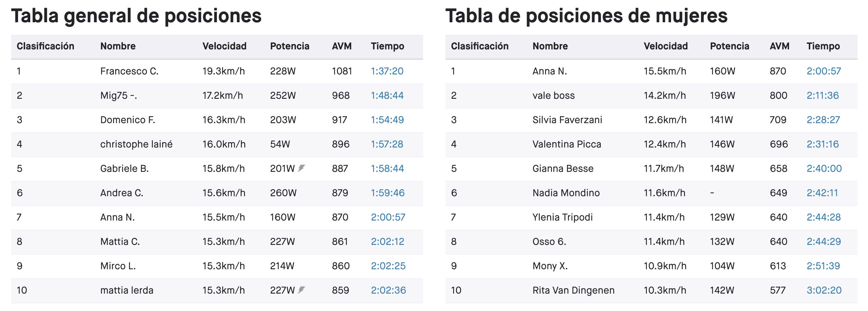Open Andrea C.'s time 1:59:46

[x=388, y=193]
